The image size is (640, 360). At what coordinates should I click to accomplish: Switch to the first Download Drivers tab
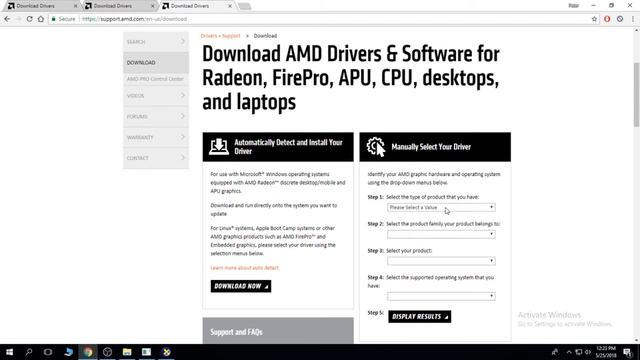point(40,6)
